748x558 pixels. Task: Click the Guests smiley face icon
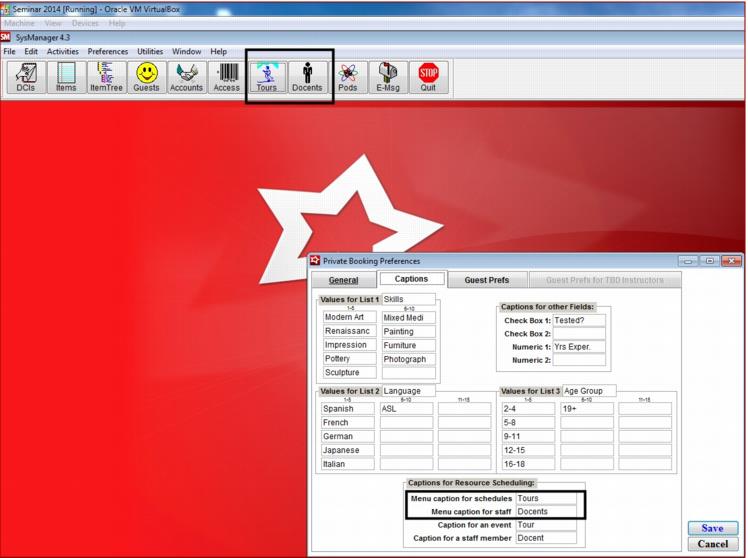147,77
